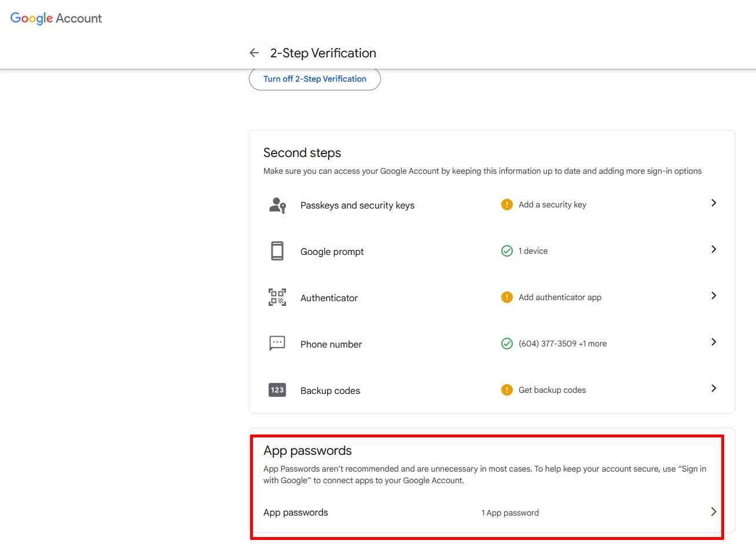
Task: Click the Google Account logo
Action: (x=56, y=19)
